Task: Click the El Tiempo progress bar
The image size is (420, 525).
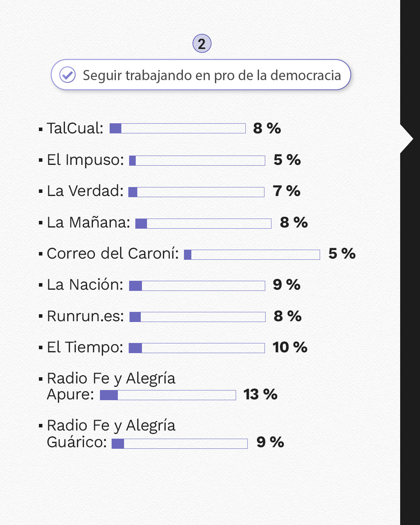Action: 197,348
